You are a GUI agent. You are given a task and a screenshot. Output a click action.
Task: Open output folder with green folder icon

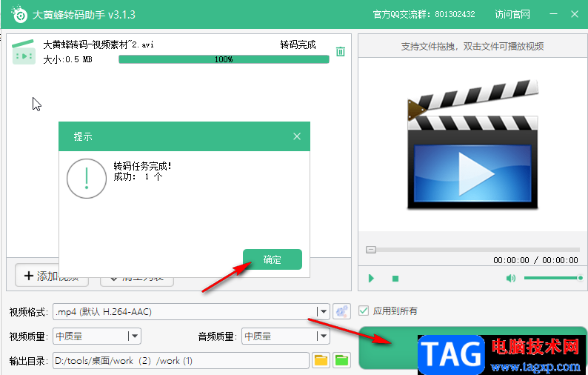coord(341,360)
